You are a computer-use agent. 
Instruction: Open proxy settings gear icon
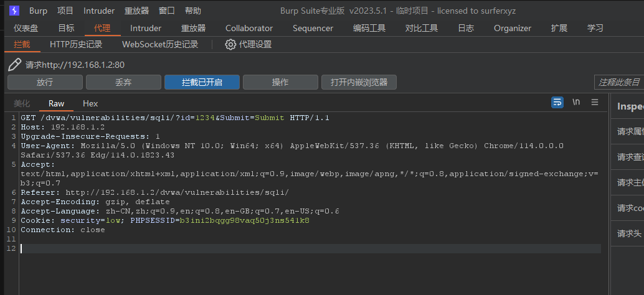coord(230,44)
